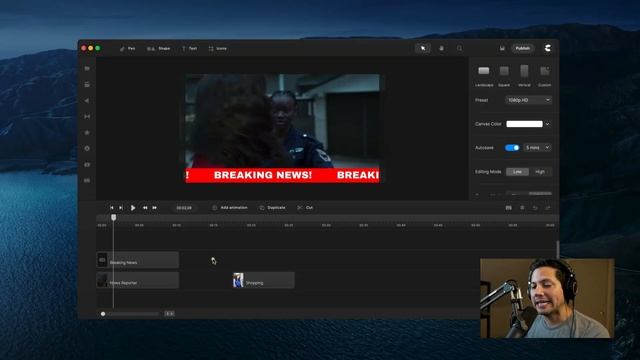Play the timeline preview
Viewport: 640px width, 360px height.
[x=133, y=208]
